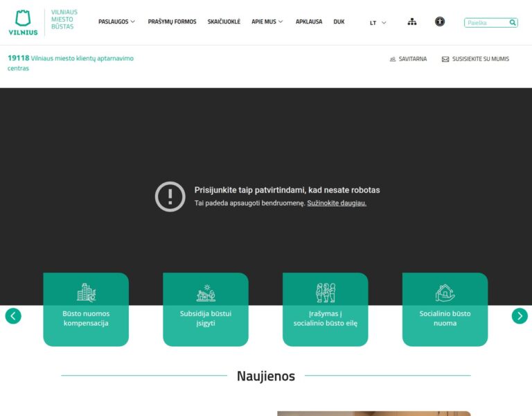
Task: Expand the Paslaugos menu
Action: point(116,22)
